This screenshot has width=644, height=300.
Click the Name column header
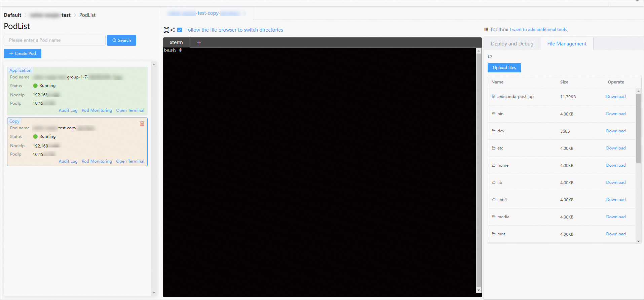[x=497, y=82]
